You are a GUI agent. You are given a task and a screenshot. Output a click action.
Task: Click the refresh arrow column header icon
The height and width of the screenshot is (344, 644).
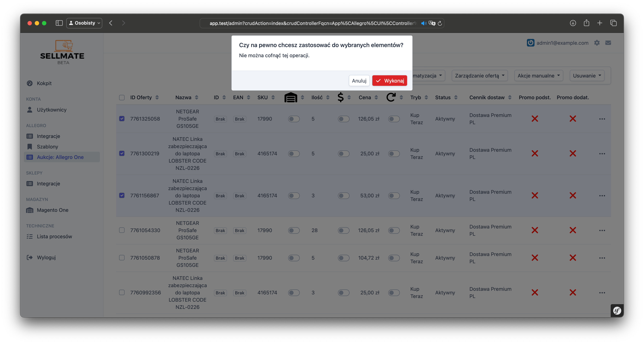click(391, 97)
